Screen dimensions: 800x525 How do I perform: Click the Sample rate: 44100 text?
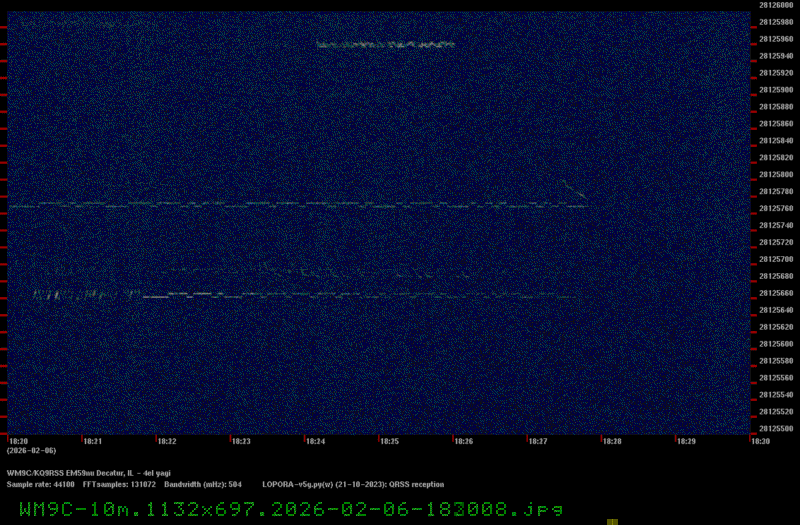click(40, 485)
